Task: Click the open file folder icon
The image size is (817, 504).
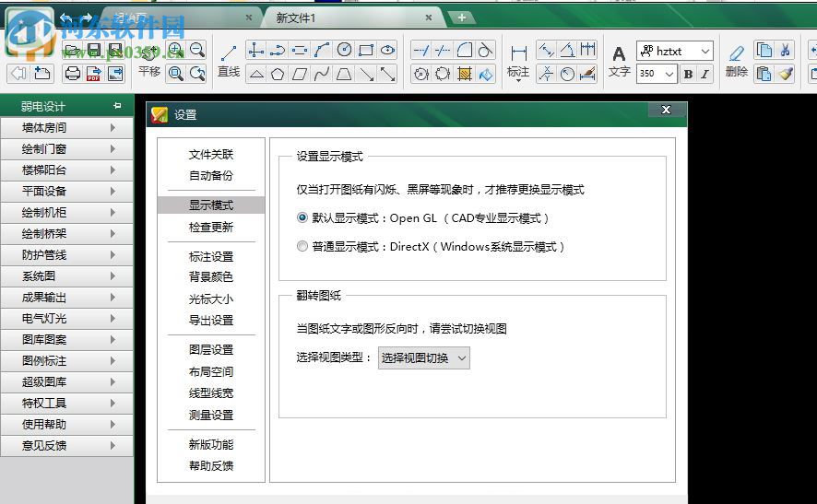Action: tap(73, 50)
